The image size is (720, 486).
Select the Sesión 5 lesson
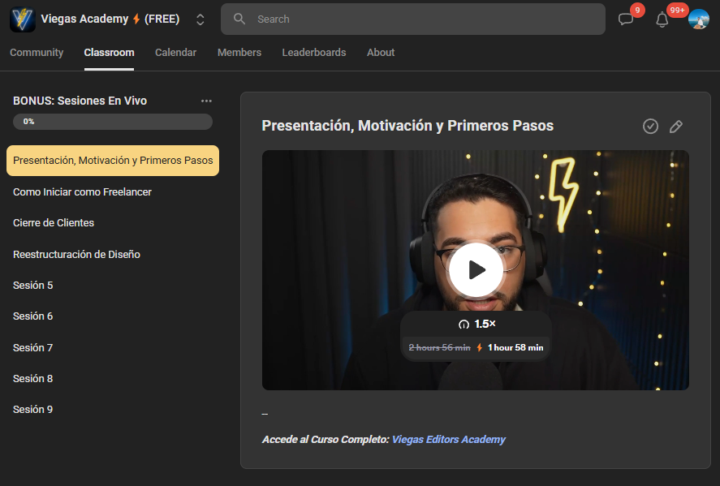[33, 285]
